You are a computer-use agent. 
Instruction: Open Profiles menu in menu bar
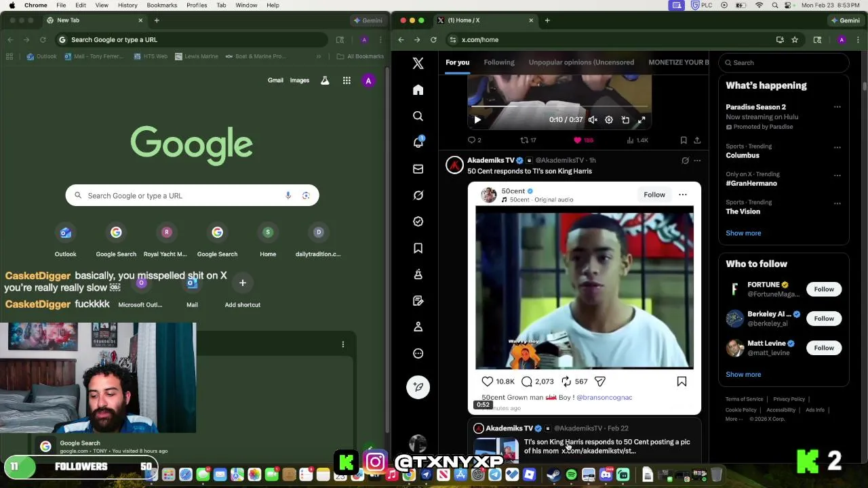[197, 5]
